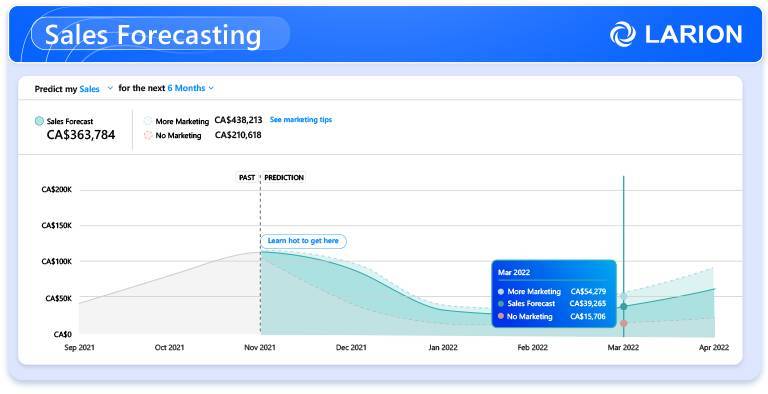Viewport: 768px width, 394px height.
Task: Click the PAST label on the chart
Action: (x=247, y=177)
